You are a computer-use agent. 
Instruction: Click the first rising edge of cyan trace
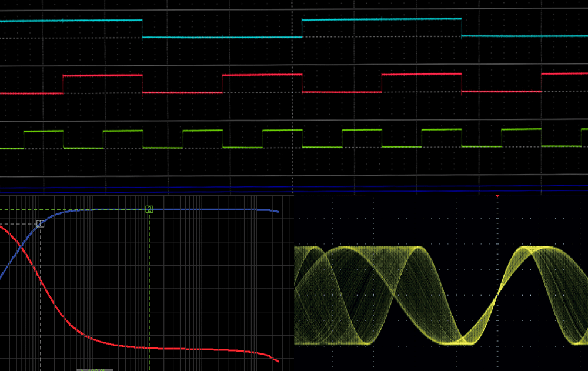[x=302, y=28]
